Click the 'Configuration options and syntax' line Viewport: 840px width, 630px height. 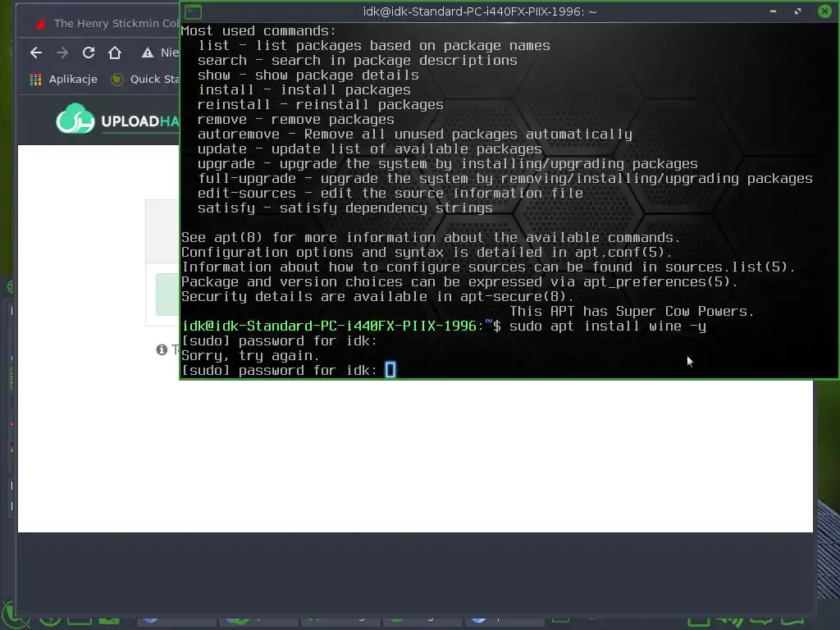tap(427, 252)
